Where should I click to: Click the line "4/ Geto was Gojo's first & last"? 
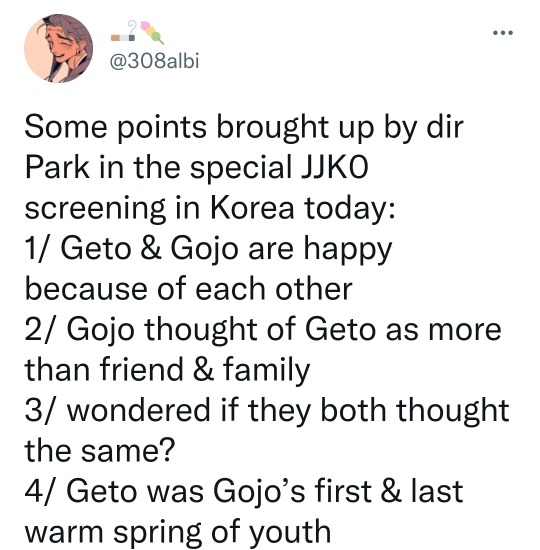tap(244, 492)
